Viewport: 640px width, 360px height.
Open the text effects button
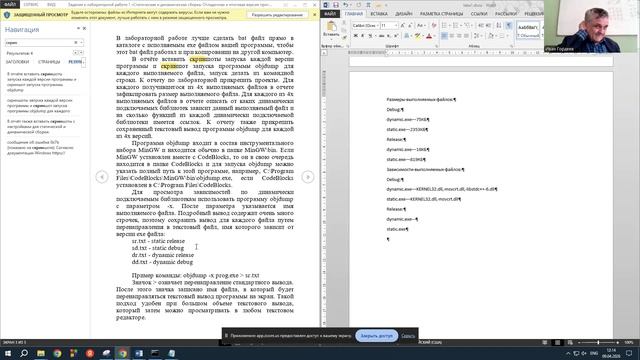407,36
